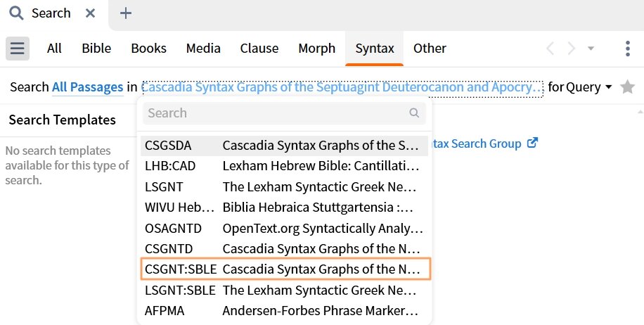Choose LHB:CAD Lexham Hebrew Bible Cantillations
This screenshot has height=325, width=644.
point(284,166)
